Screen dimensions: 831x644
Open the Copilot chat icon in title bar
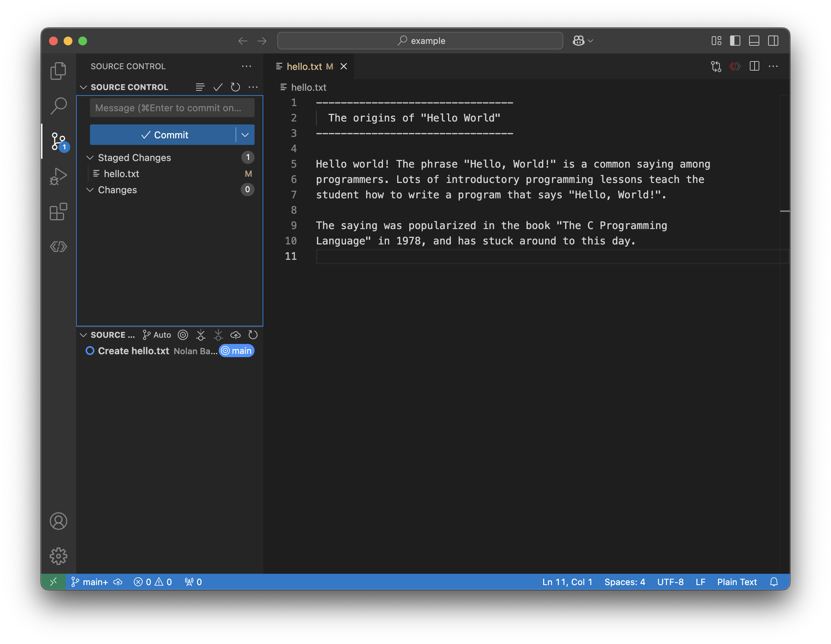pyautogui.click(x=579, y=41)
